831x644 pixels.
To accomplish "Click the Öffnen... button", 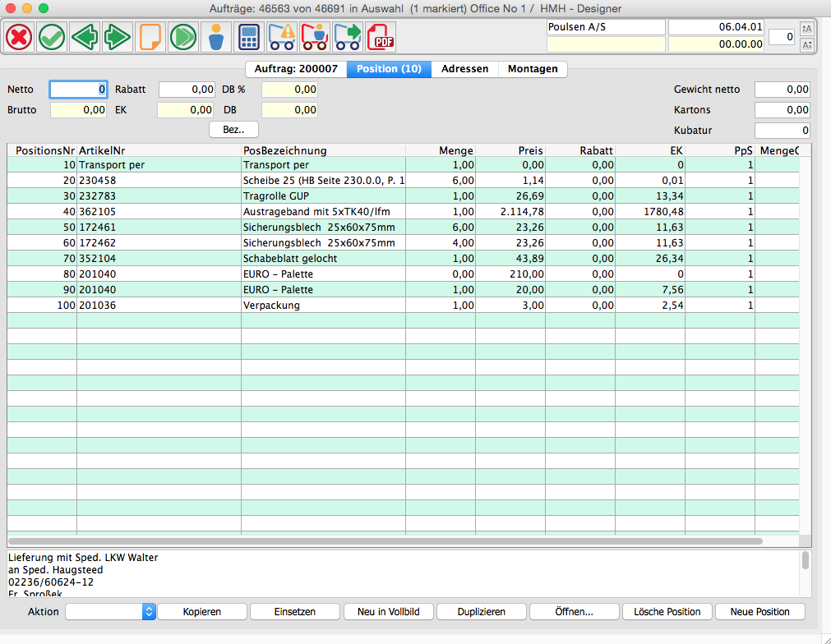I will (x=574, y=612).
